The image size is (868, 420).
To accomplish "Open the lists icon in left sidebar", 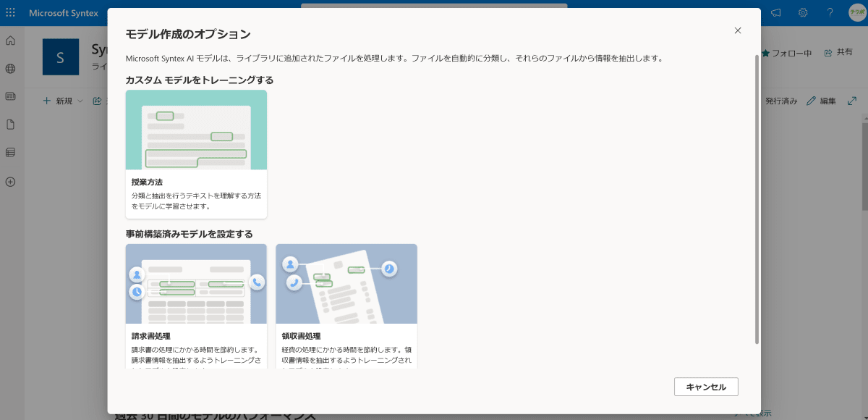I will tap(10, 152).
